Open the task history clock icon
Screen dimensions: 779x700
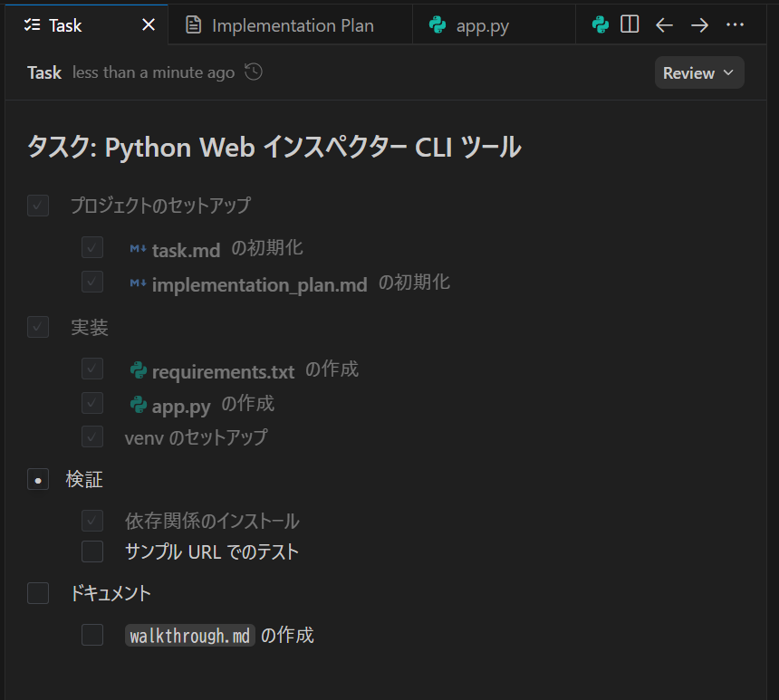coord(254,72)
